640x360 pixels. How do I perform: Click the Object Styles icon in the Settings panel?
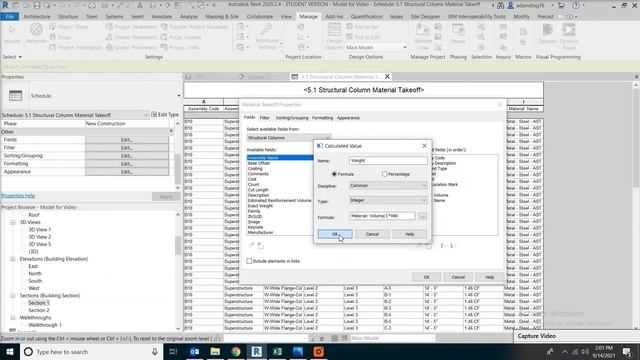[53, 27]
